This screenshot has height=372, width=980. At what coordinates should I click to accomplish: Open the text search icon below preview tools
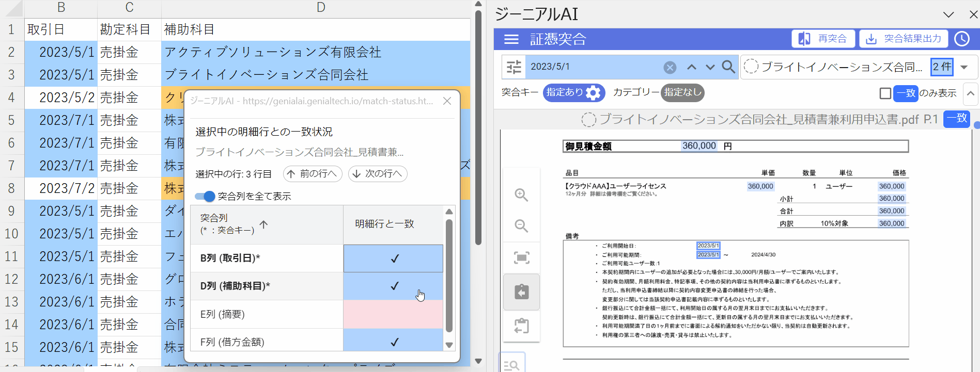pos(511,364)
